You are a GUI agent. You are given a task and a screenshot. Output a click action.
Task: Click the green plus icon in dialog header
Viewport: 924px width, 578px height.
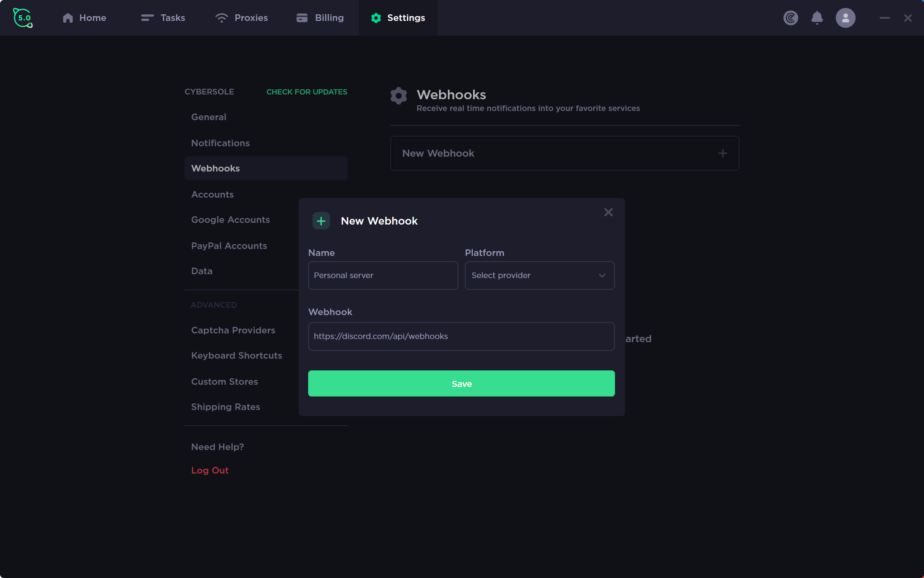point(321,221)
